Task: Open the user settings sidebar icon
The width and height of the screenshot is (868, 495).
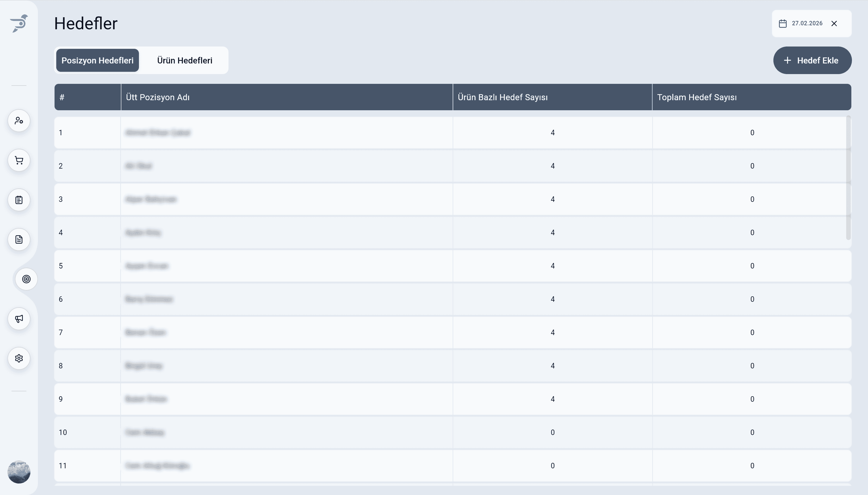Action: click(19, 121)
